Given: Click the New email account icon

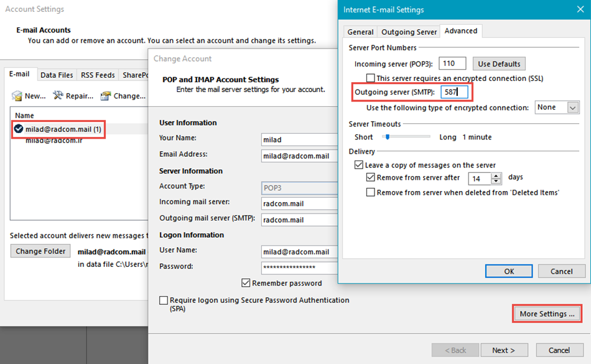Looking at the screenshot, I should point(18,96).
